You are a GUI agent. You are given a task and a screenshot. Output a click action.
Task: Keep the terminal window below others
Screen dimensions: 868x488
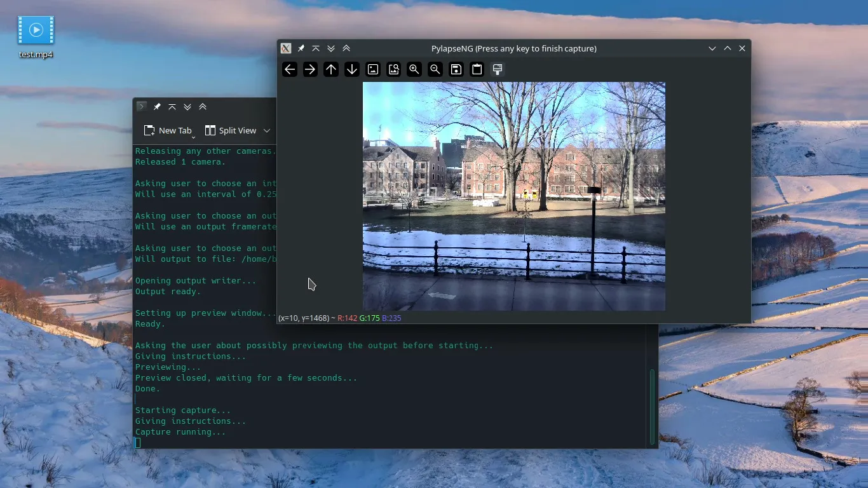coord(187,107)
